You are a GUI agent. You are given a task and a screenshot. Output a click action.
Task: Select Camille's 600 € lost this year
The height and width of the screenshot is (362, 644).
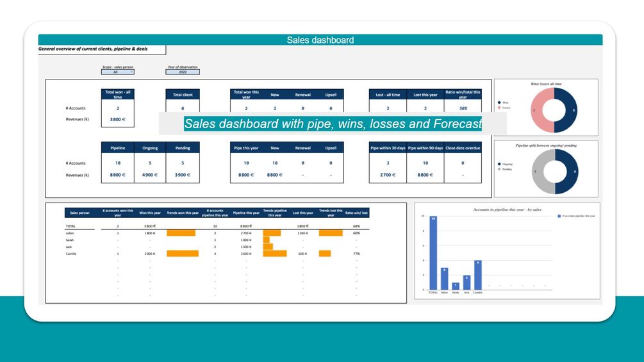click(302, 254)
